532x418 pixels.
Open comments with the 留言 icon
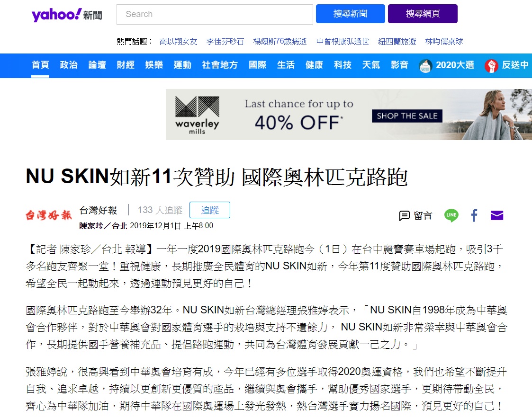tap(415, 215)
